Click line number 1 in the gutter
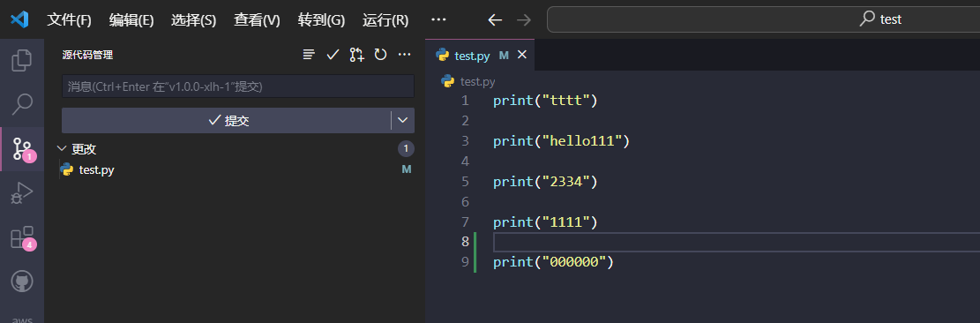This screenshot has width=980, height=323. [x=464, y=100]
